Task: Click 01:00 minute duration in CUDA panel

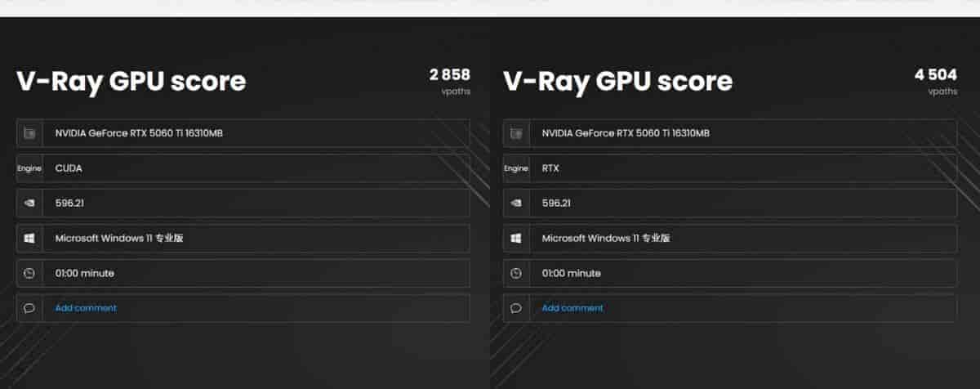Action: (x=85, y=274)
